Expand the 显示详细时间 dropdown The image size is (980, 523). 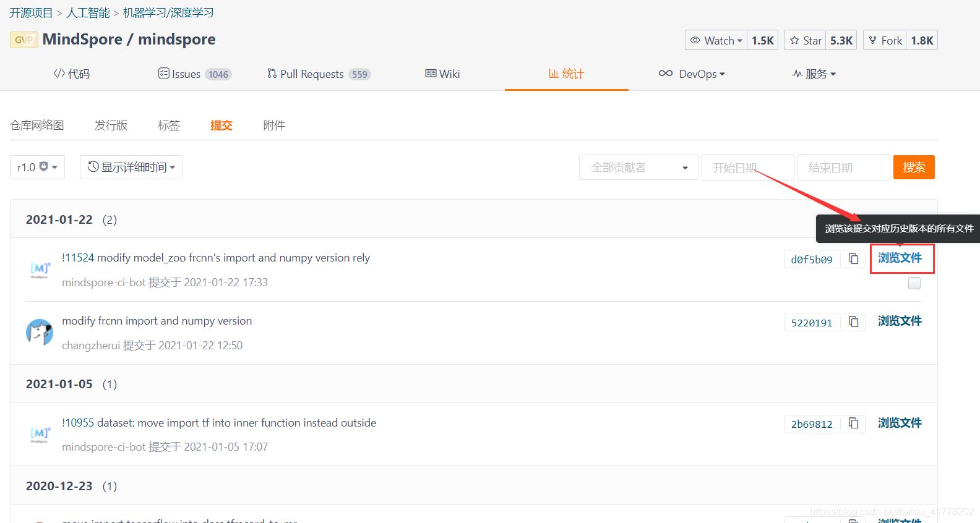(x=131, y=167)
